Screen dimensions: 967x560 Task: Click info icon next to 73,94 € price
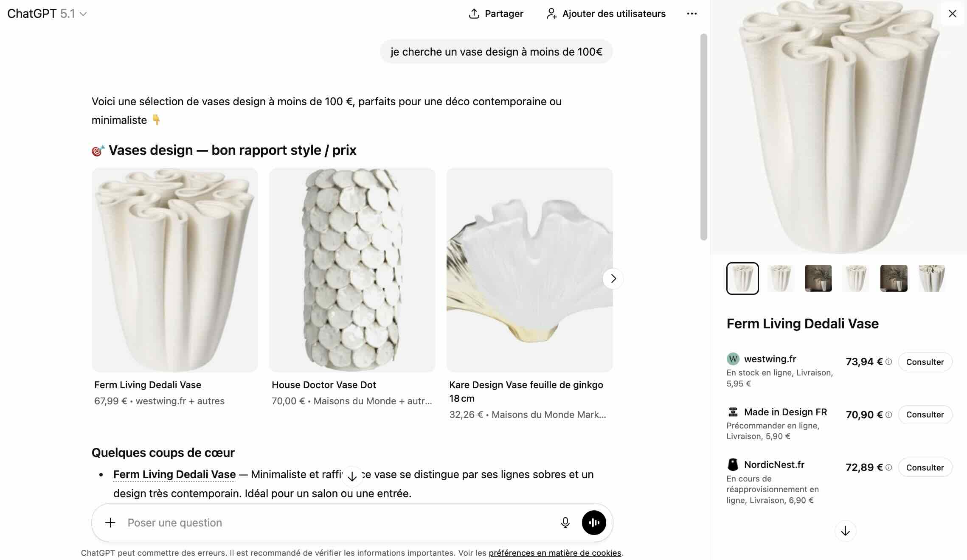point(889,362)
